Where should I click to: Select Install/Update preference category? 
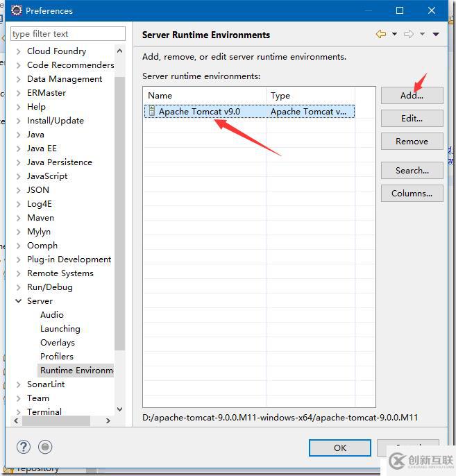[56, 121]
